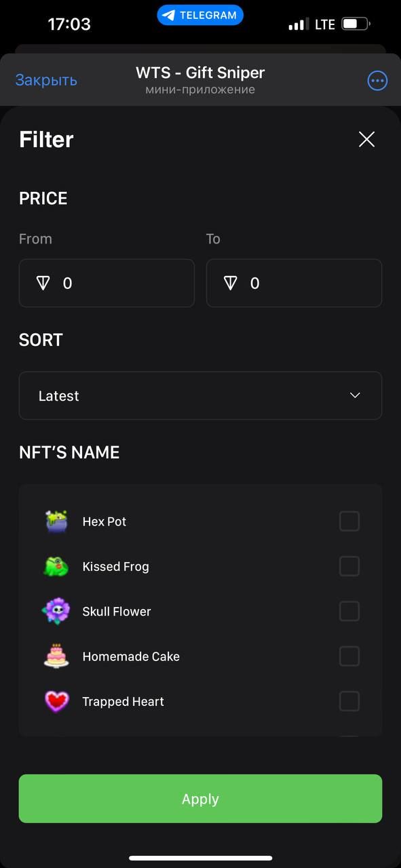The width and height of the screenshot is (401, 868).
Task: Click the Trapped Heart icon
Action: tap(57, 701)
